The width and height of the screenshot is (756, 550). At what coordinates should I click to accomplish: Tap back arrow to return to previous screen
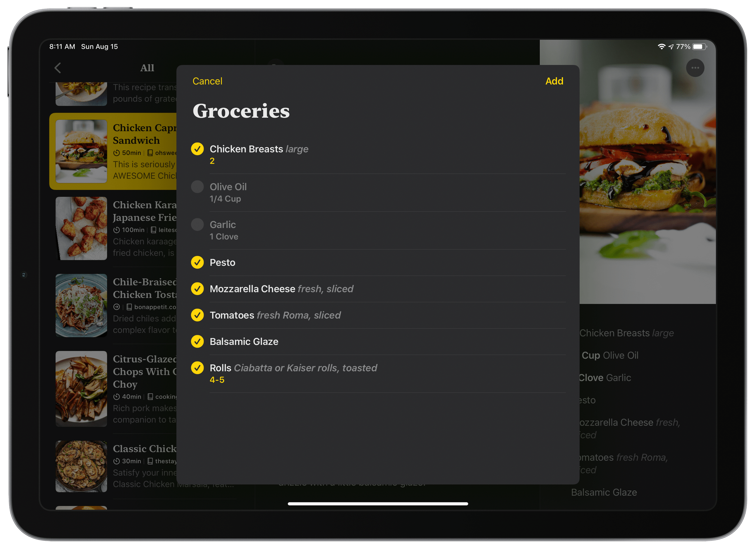click(58, 68)
